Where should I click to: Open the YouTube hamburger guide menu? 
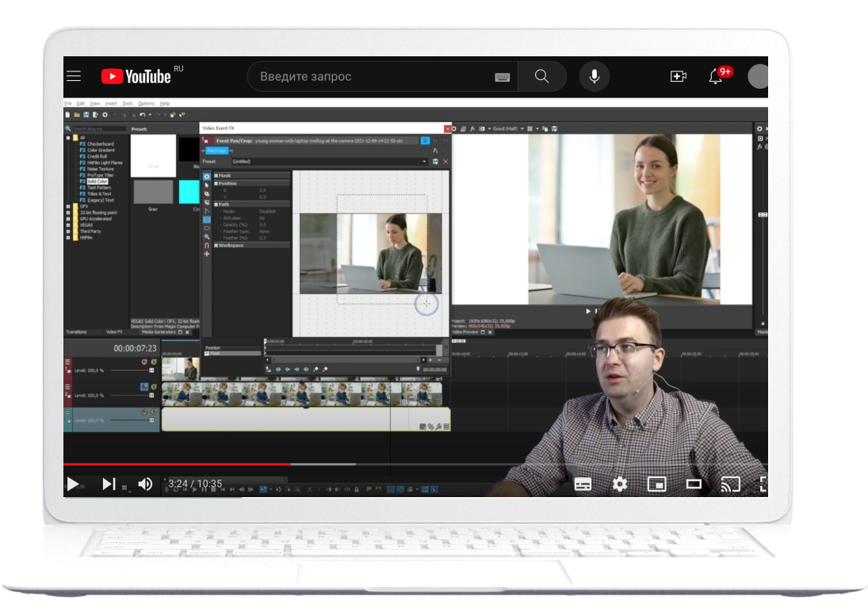[x=74, y=76]
